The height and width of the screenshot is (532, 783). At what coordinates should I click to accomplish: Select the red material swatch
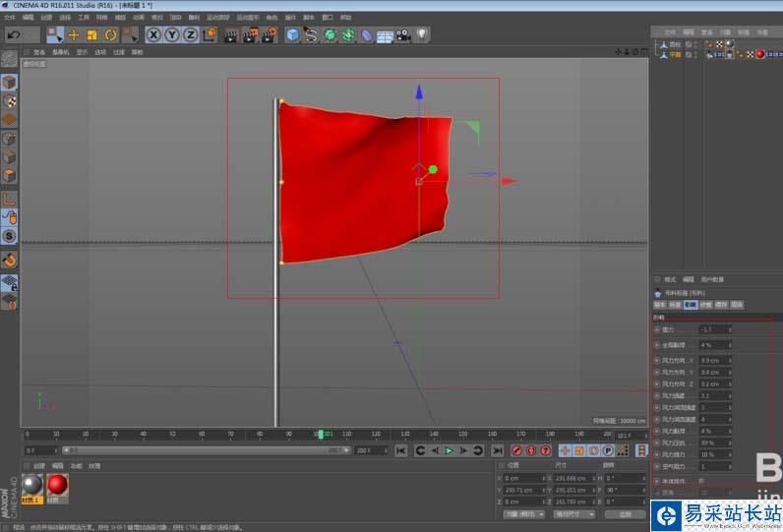tap(57, 484)
